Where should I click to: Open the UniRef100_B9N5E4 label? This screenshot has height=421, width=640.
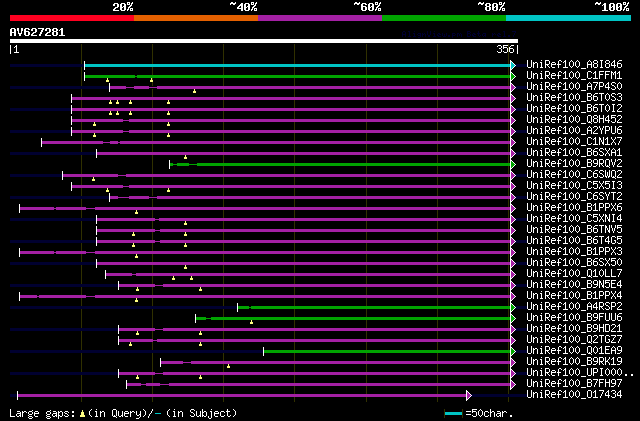pyautogui.click(x=574, y=285)
